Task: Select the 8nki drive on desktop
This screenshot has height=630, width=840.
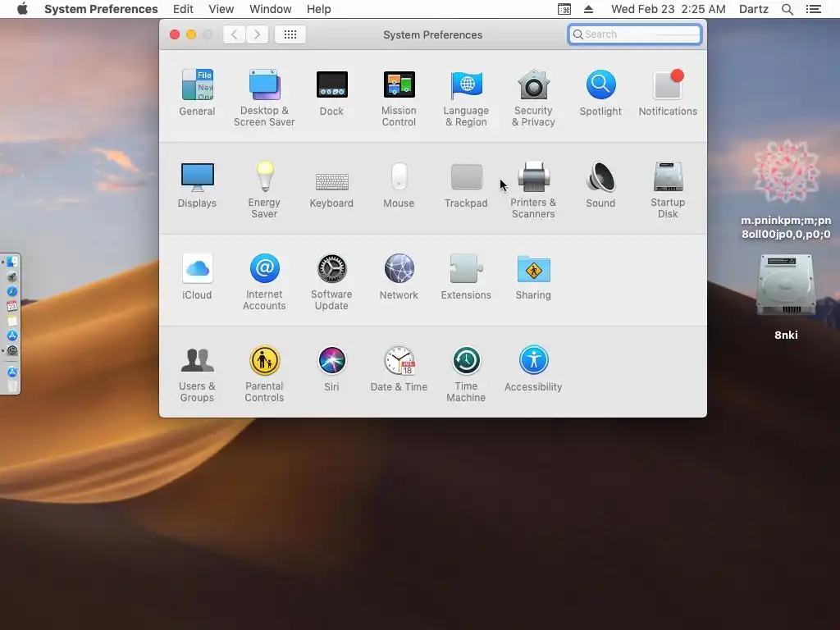Action: click(786, 297)
